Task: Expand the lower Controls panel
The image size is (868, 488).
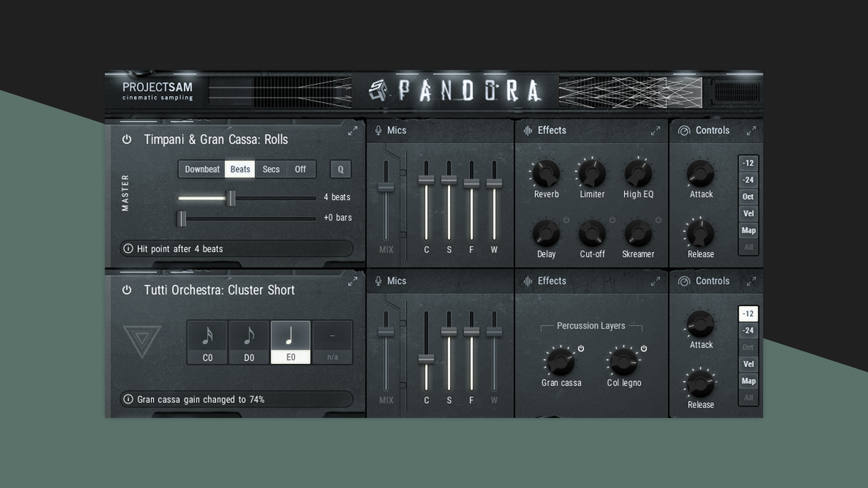Action: pyautogui.click(x=752, y=282)
